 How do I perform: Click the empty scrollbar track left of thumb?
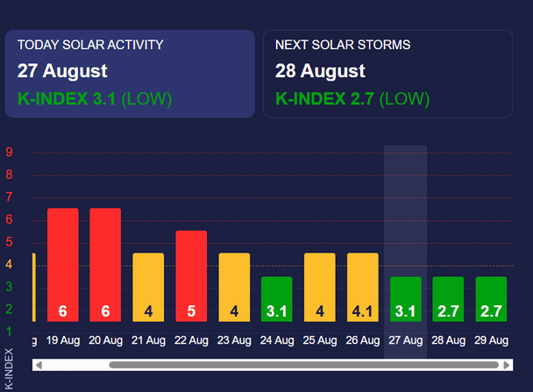coord(75,364)
